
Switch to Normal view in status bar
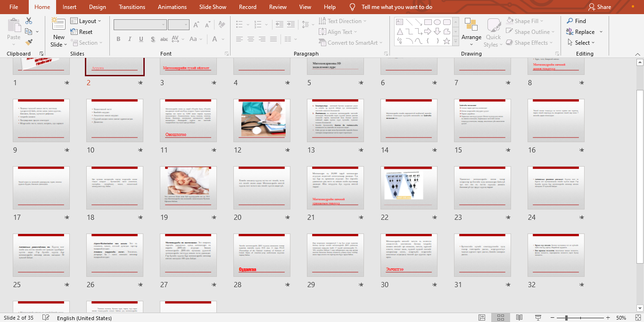coord(482,318)
